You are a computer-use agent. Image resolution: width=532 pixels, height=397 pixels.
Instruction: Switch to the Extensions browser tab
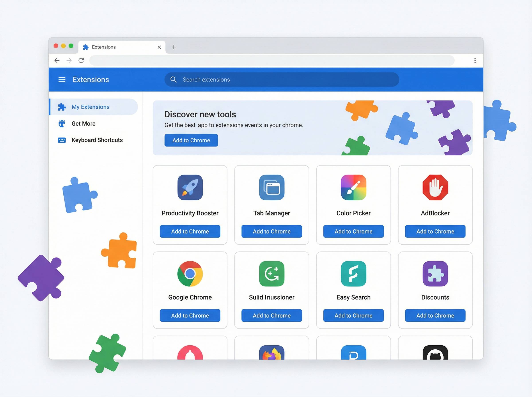point(115,47)
